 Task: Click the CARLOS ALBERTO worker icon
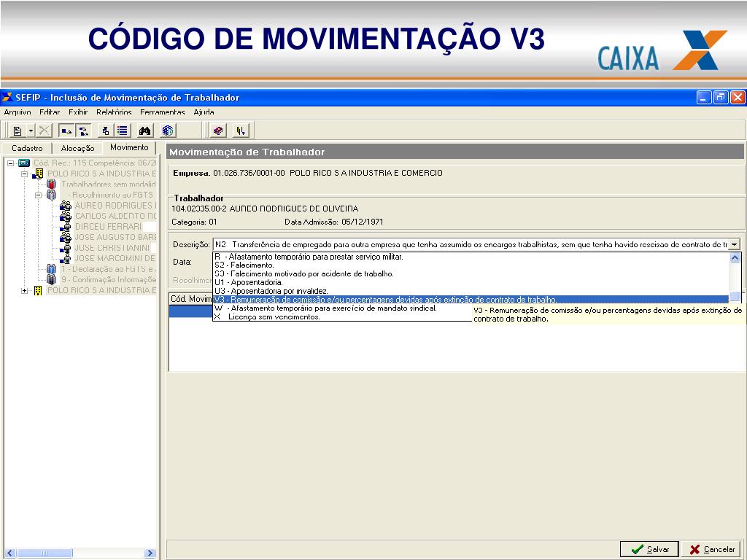pyautogui.click(x=65, y=216)
